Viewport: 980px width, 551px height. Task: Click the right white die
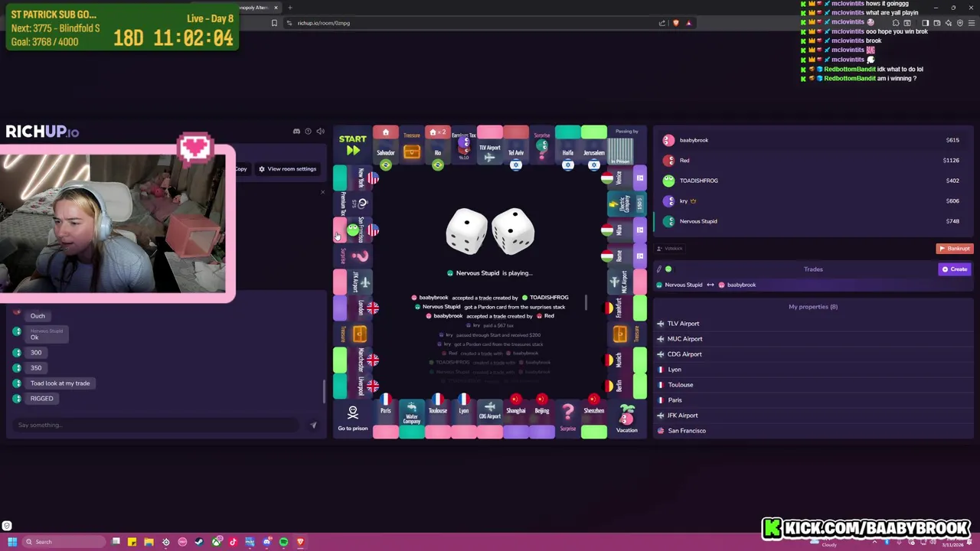pos(513,231)
